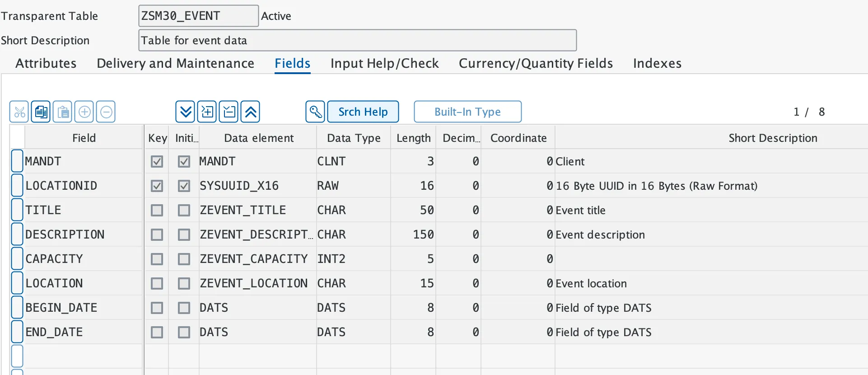Click the Expand All double-chevron-down icon
The image size is (868, 375).
[185, 112]
